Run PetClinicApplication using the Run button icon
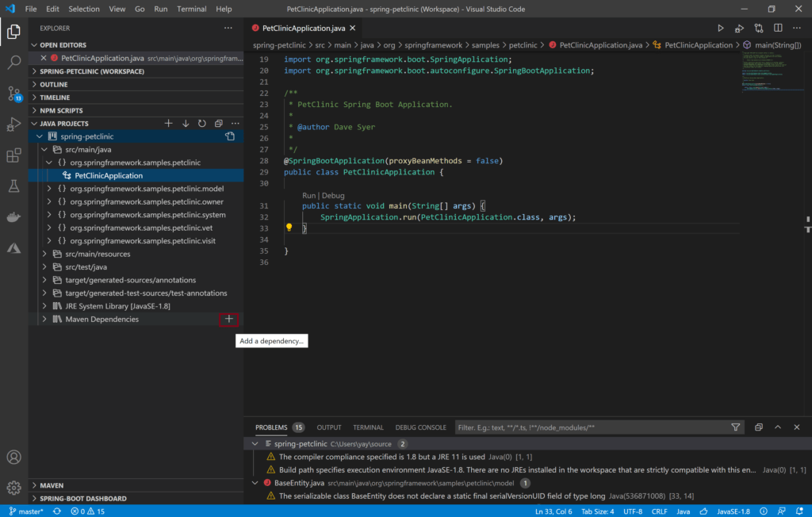The height and width of the screenshot is (517, 812). point(721,27)
